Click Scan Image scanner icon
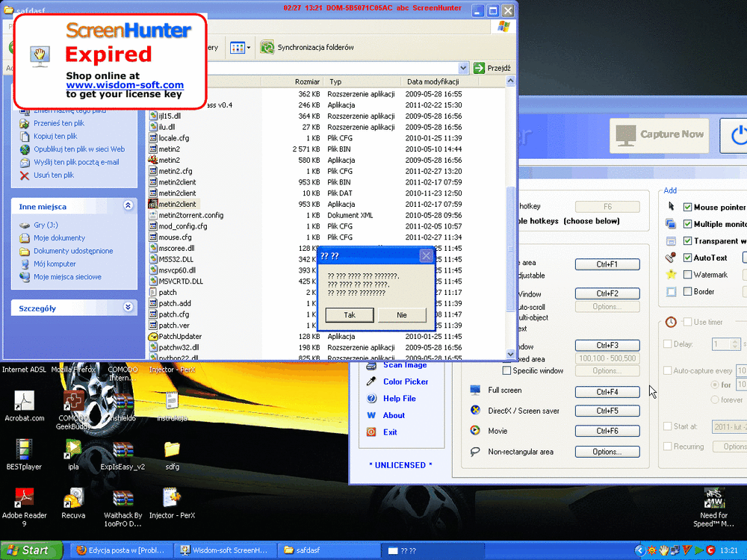 pos(371,365)
